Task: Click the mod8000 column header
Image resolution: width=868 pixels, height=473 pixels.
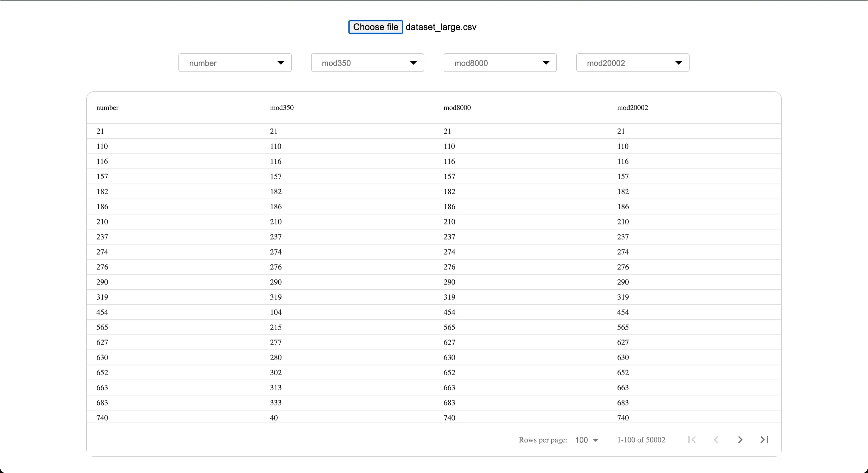Action: click(x=457, y=108)
